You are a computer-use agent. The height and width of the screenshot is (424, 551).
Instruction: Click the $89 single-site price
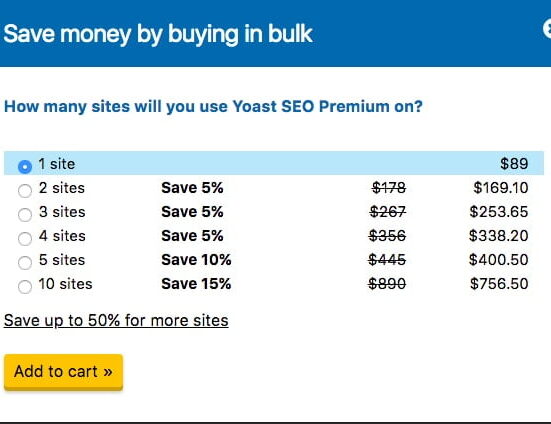[514, 163]
